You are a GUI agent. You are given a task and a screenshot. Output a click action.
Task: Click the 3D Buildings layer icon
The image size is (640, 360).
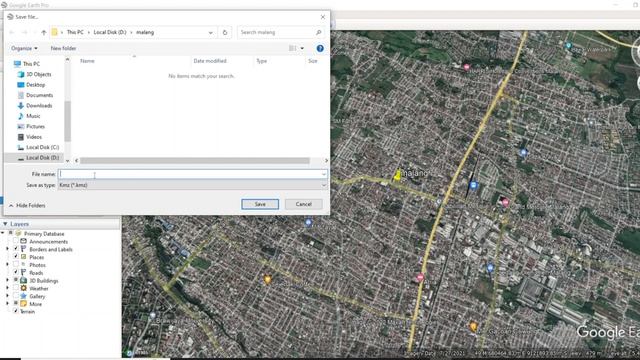(x=24, y=280)
